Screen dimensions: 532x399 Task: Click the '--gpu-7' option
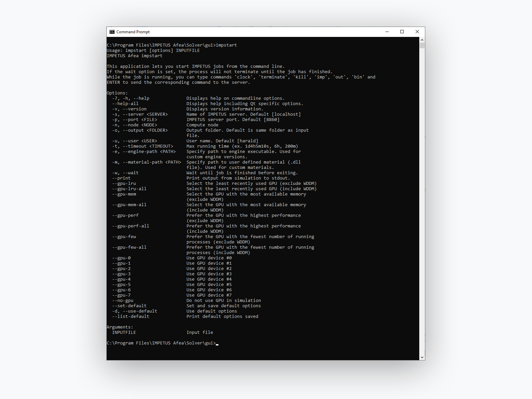(x=121, y=295)
